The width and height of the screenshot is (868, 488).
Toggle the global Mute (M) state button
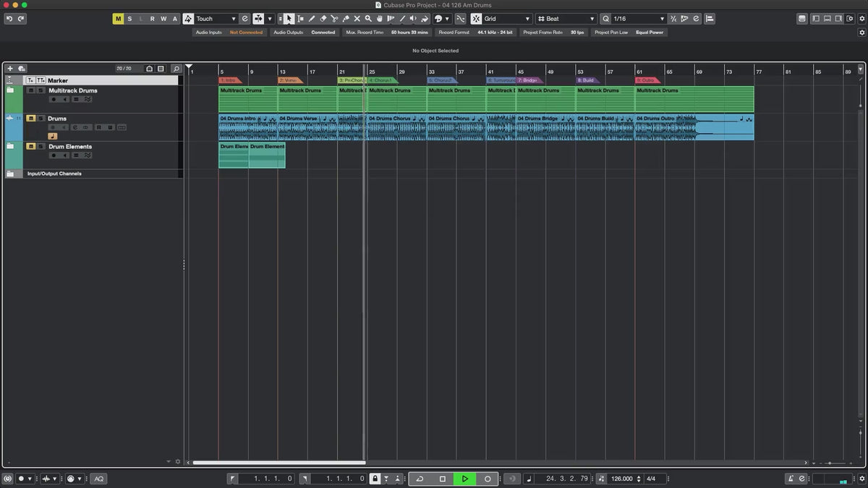[x=118, y=19]
